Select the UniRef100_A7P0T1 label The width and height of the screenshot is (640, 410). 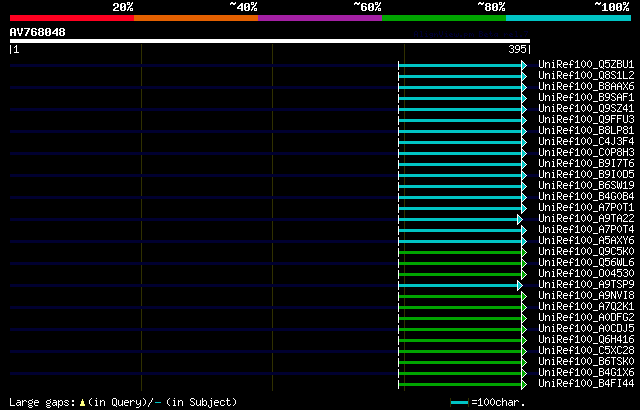click(586, 208)
